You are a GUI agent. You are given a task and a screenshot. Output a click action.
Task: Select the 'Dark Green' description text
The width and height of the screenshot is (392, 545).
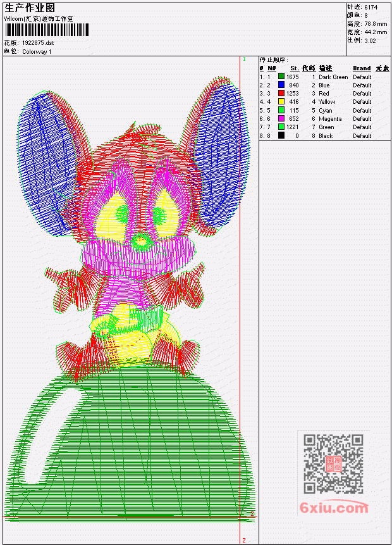point(333,77)
